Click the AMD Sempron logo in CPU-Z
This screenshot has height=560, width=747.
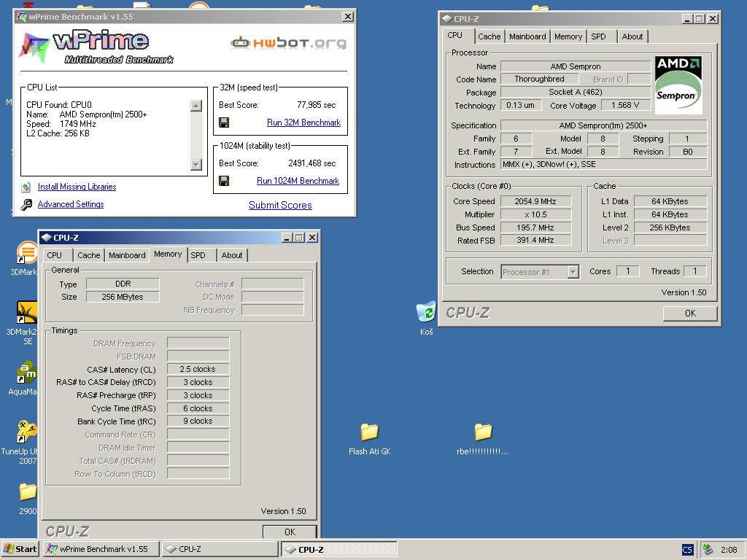point(678,85)
